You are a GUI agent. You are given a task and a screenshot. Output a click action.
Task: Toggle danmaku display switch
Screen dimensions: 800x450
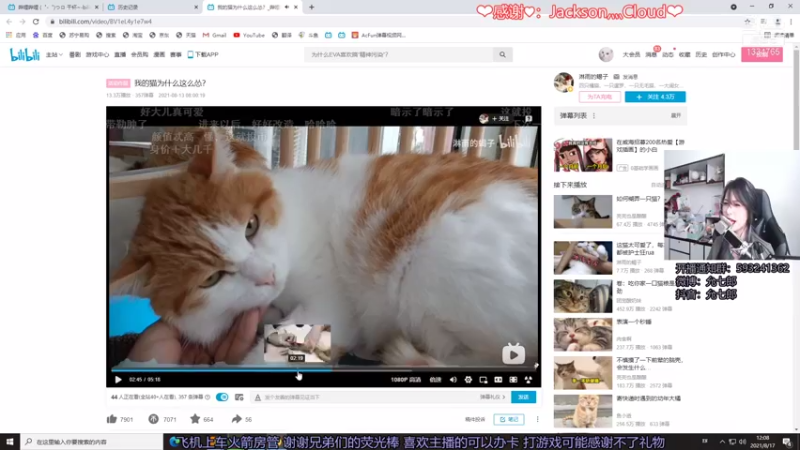click(x=222, y=397)
